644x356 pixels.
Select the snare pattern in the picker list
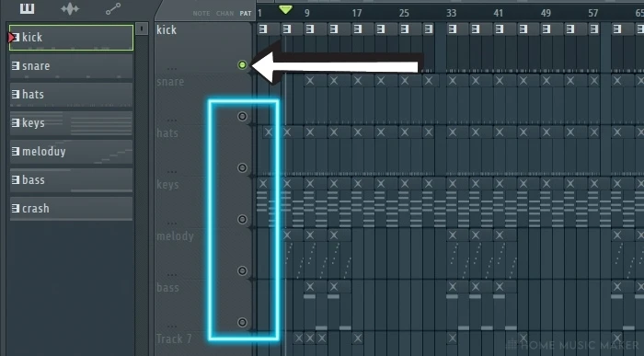[71, 65]
